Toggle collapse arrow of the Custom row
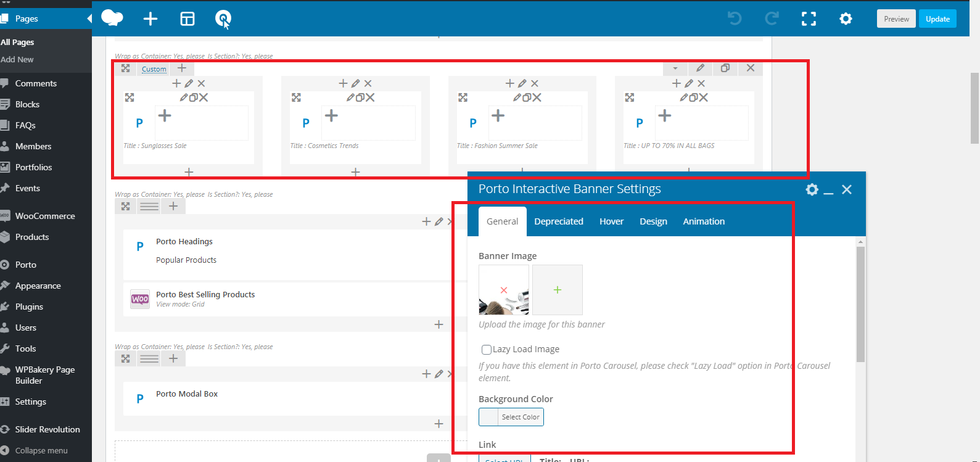The height and width of the screenshot is (462, 980). click(x=675, y=68)
